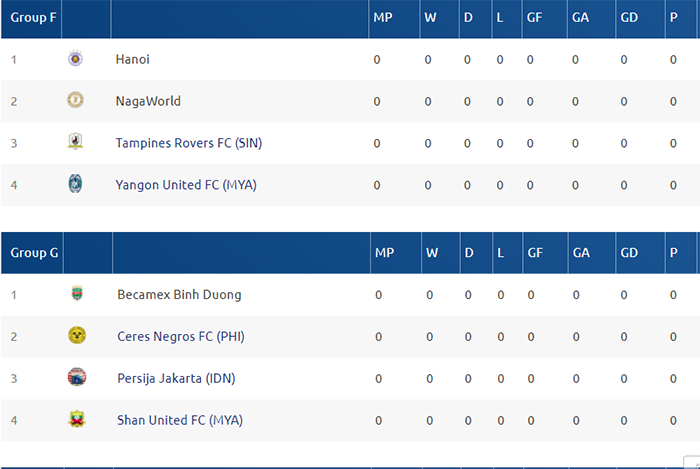Click the Hanoi club crest icon
This screenshot has width=700, height=469.
click(75, 59)
